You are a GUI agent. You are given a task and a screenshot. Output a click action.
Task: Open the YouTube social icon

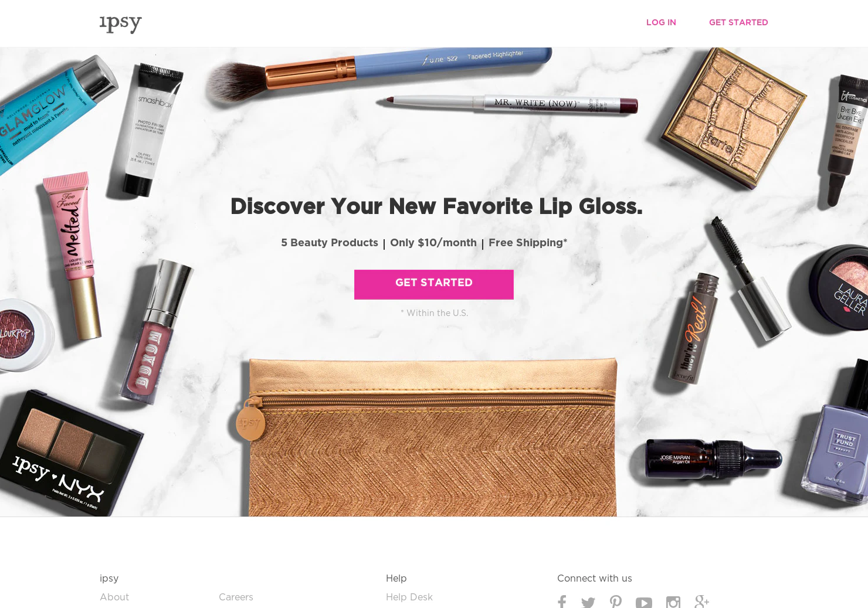[x=644, y=602]
